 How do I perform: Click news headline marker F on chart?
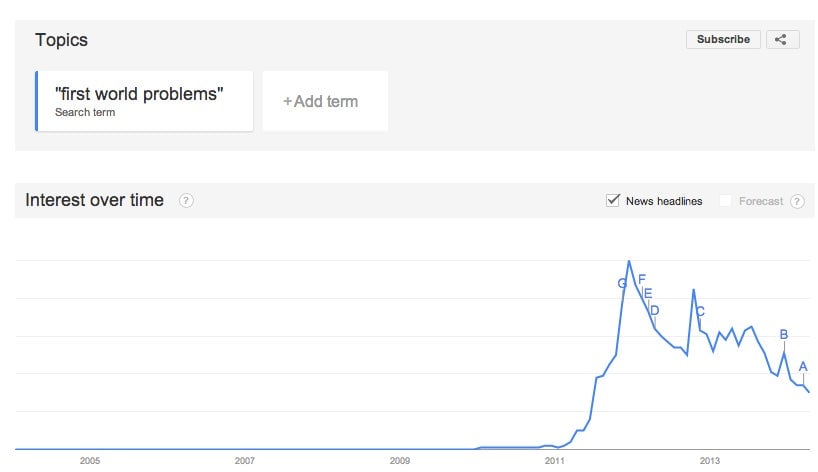coord(642,279)
